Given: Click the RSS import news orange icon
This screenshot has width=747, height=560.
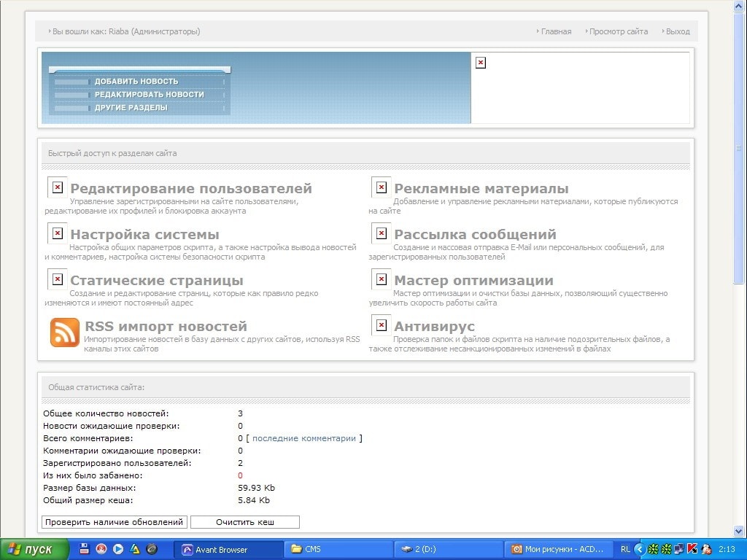Looking at the screenshot, I should [64, 332].
